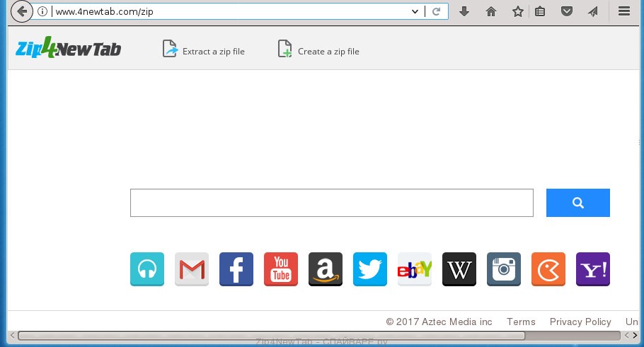Click the paper plane send icon
The image size is (644, 347).
(592, 11)
